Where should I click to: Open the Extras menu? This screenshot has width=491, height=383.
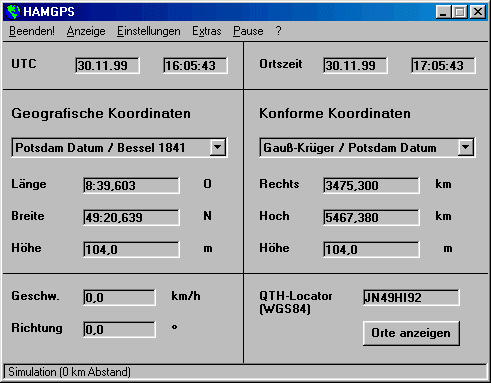coord(207,31)
